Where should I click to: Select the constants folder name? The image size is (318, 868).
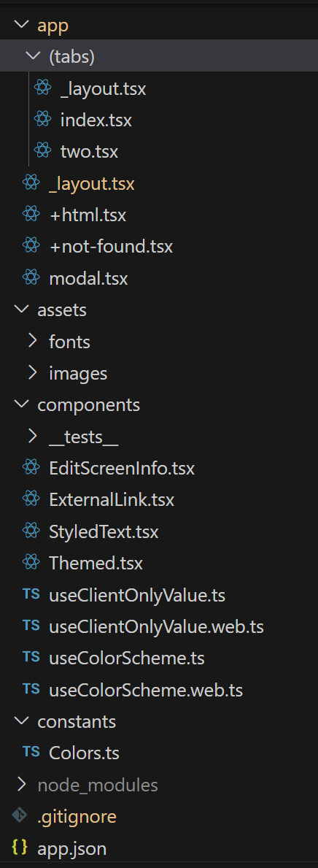(77, 722)
